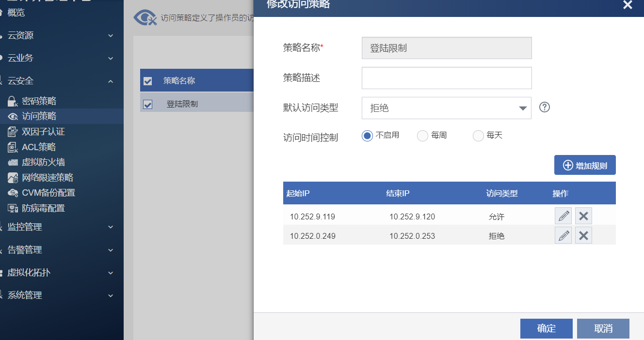Click the 起始IP column header
Screen dimensions: 644x340
click(x=298, y=193)
